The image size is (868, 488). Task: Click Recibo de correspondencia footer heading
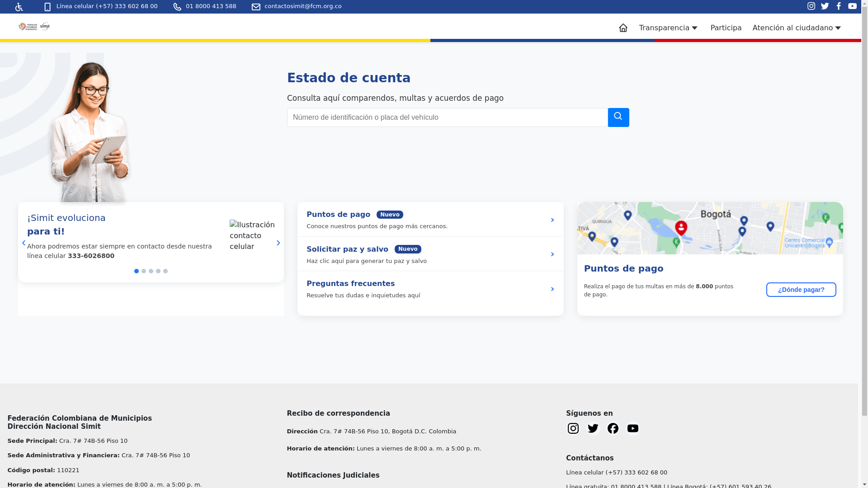(x=339, y=413)
